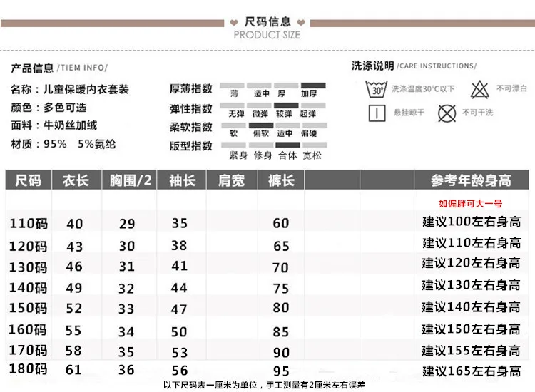Click the 30° wash temperature icon
The width and height of the screenshot is (535, 392).
(x=377, y=89)
